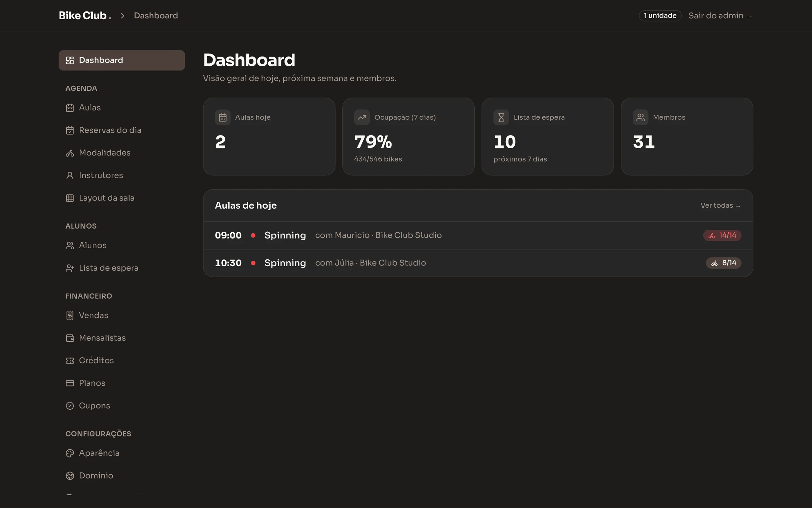
Task: Open Reservas do dia menu item
Action: click(x=122, y=130)
